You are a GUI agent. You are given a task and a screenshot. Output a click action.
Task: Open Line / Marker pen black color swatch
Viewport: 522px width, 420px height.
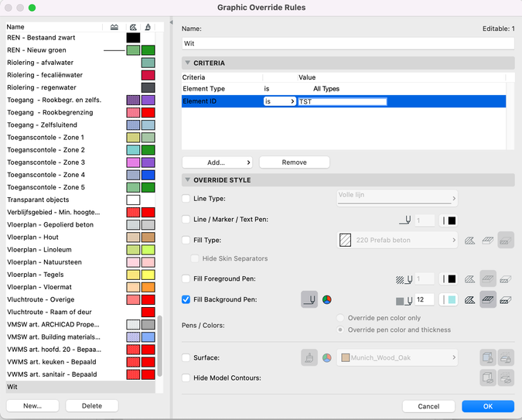point(449,220)
